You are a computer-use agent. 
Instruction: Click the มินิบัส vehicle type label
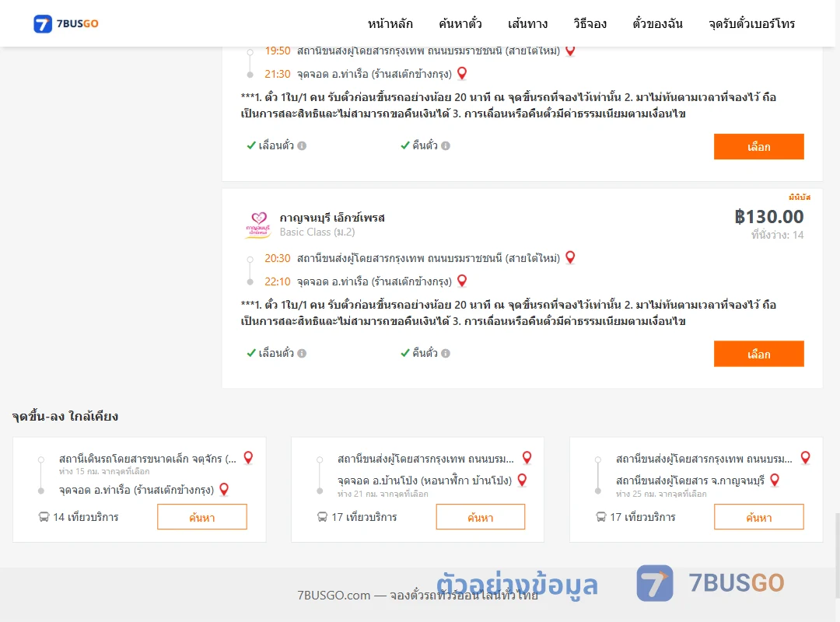pos(800,197)
